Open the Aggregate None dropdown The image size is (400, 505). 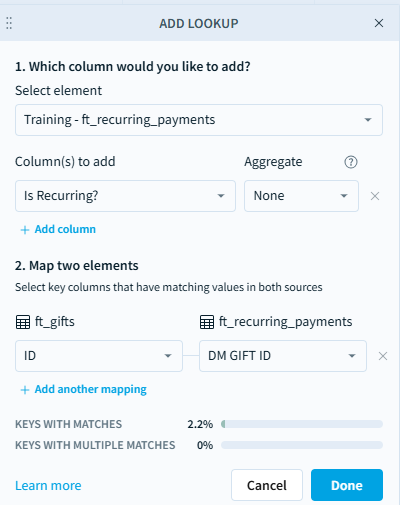301,196
